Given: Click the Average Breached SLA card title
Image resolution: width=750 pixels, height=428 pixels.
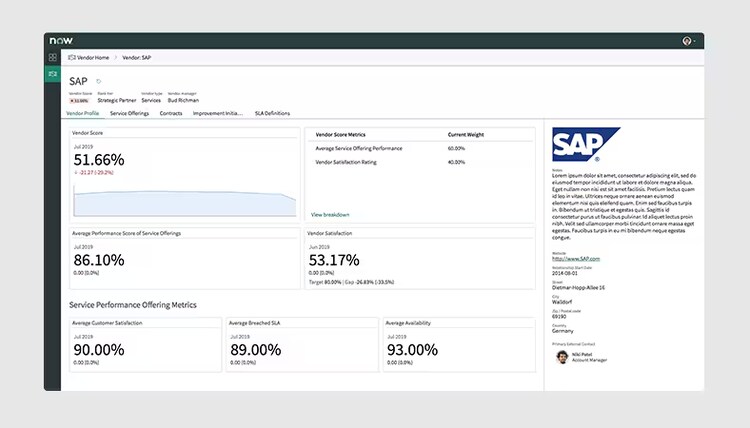Looking at the screenshot, I should tap(254, 323).
